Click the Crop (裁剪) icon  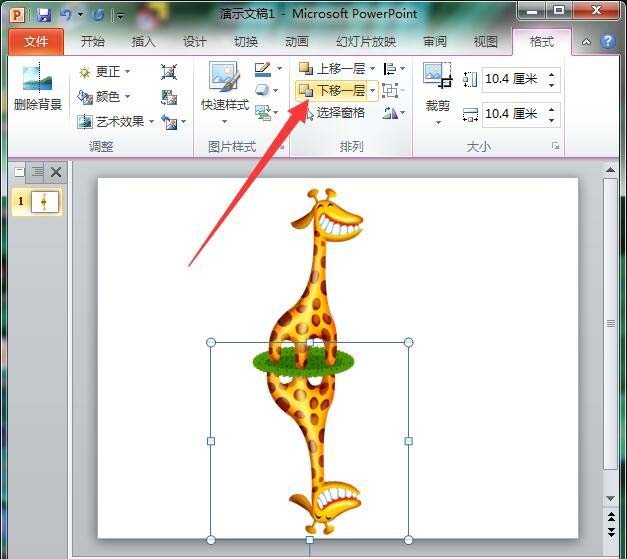click(437, 75)
